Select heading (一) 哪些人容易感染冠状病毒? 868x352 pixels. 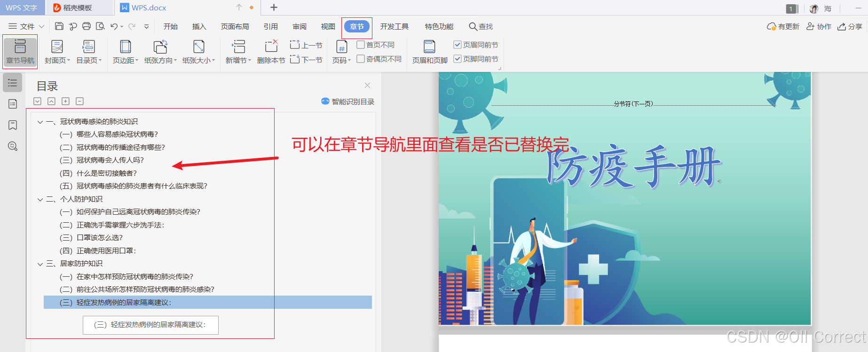pos(109,134)
